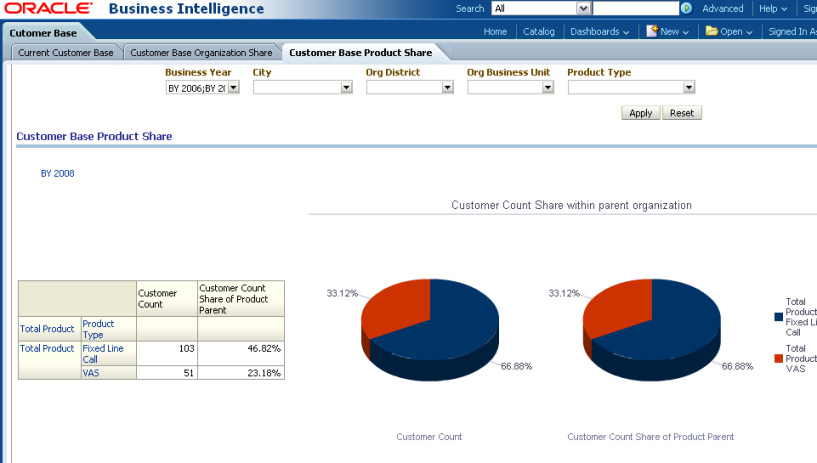The image size is (817, 463).
Task: Expand the Business Year dropdown
Action: click(233, 87)
